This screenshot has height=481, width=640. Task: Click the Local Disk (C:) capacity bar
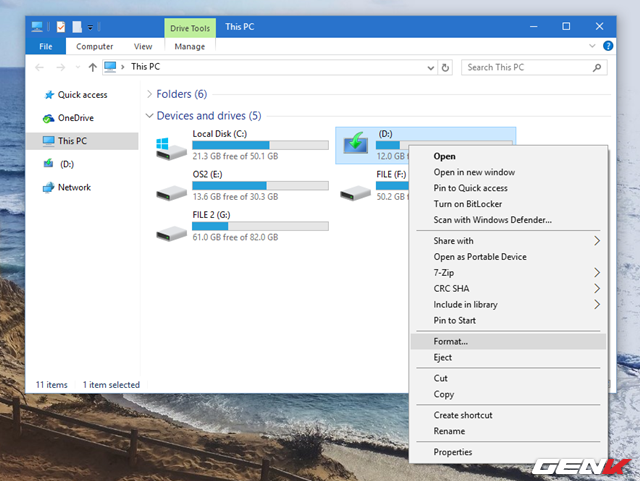[x=260, y=145]
